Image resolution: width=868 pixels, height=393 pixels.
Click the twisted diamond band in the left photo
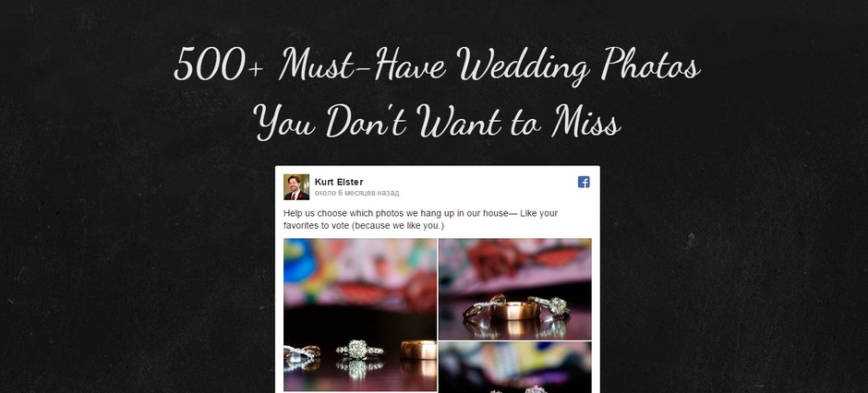coord(302,355)
